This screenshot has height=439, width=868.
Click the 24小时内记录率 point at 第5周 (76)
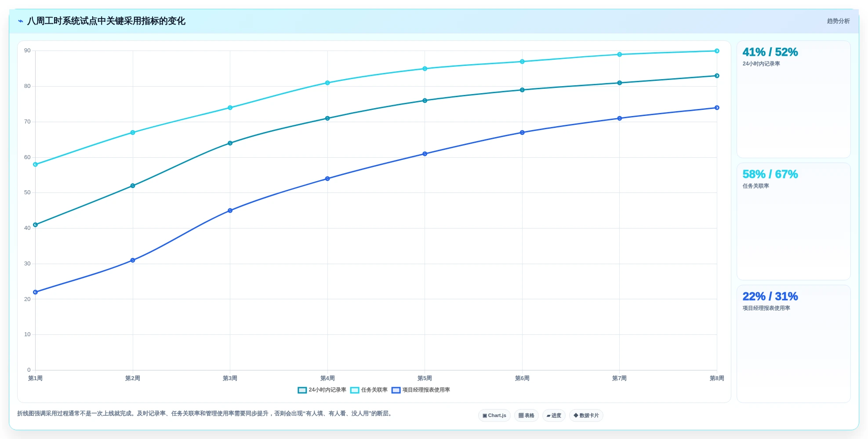tap(425, 101)
